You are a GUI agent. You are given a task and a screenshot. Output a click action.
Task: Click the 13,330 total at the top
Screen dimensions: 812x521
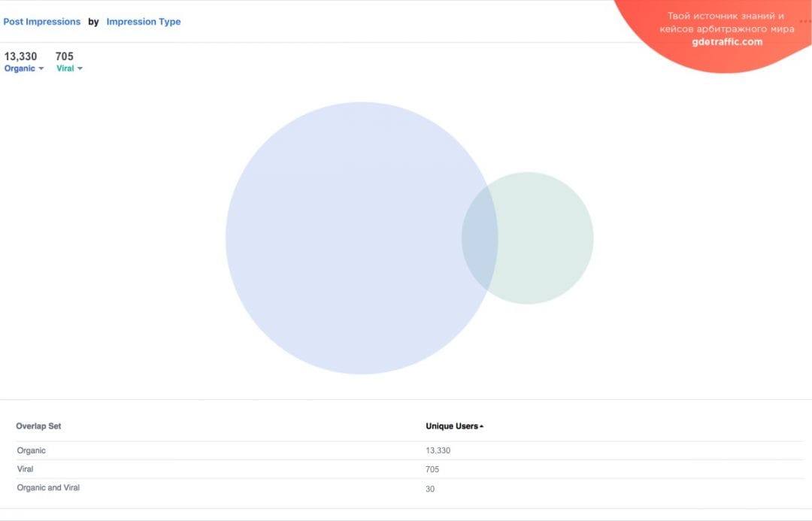tap(20, 56)
